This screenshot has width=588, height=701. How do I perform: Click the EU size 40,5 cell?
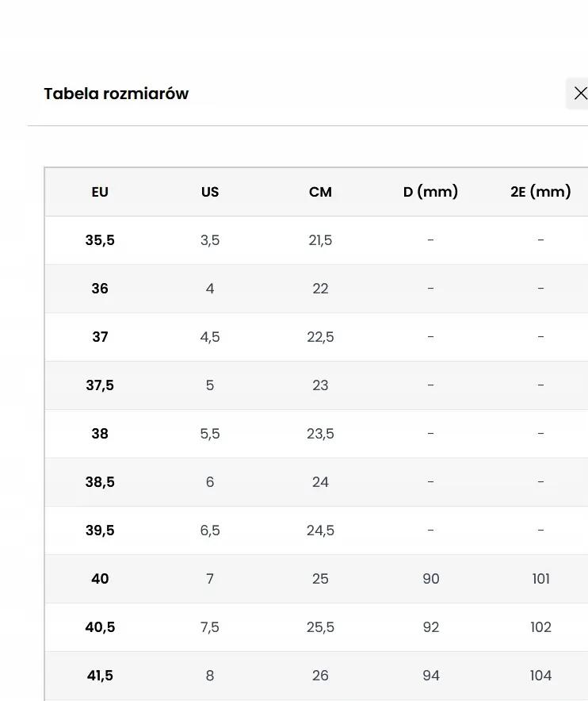[100, 626]
